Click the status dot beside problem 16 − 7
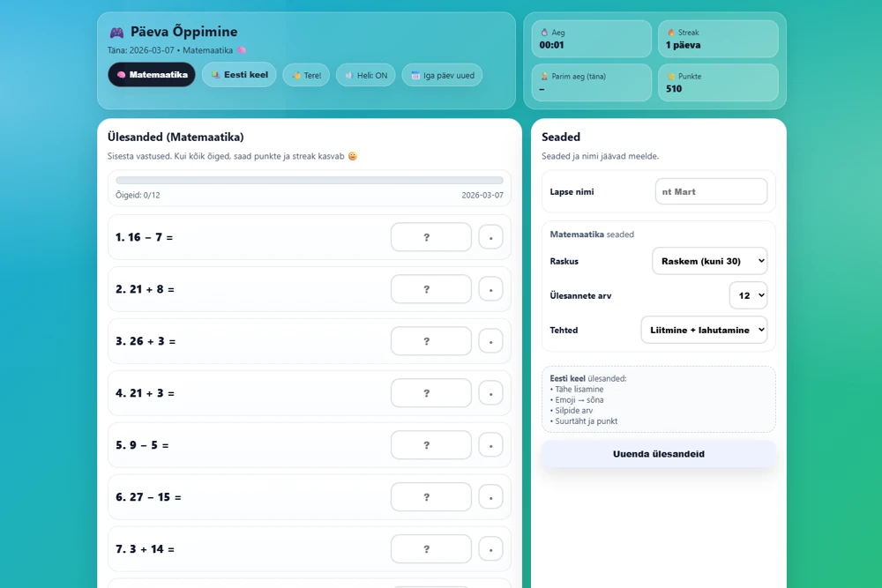 click(490, 237)
